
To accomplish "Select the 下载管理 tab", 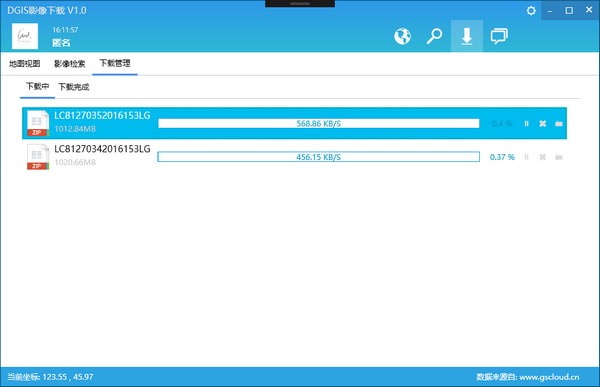I will [115, 63].
